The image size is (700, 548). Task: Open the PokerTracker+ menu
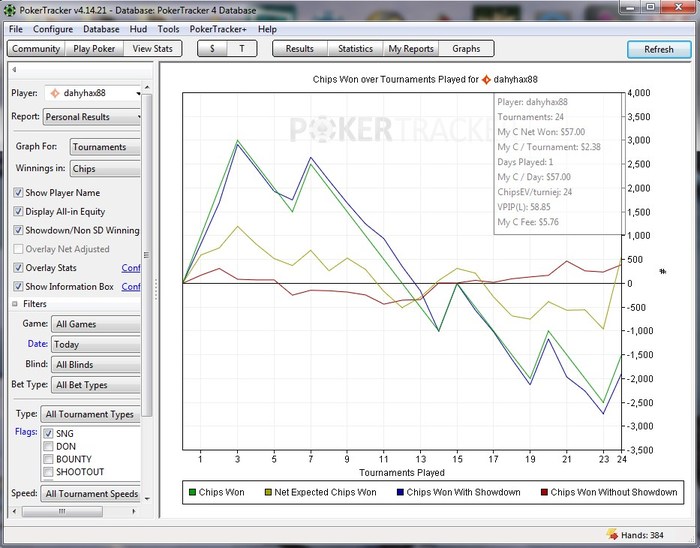[x=218, y=29]
